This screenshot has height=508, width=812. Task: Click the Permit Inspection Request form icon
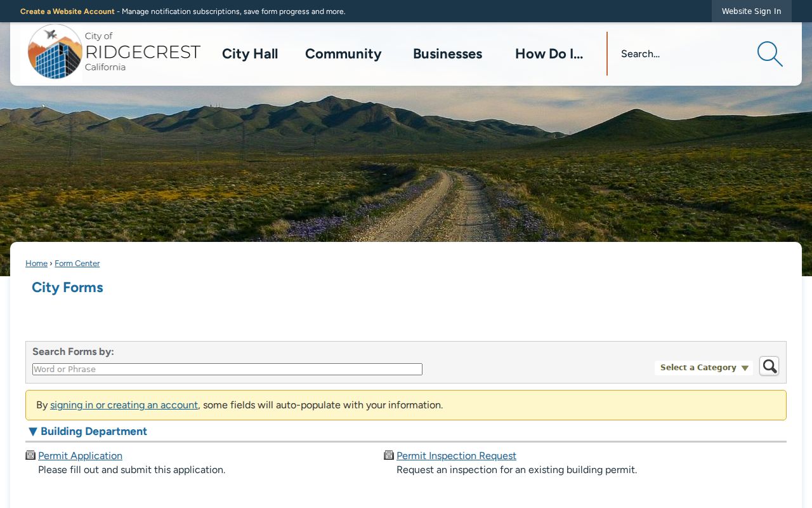(x=389, y=455)
